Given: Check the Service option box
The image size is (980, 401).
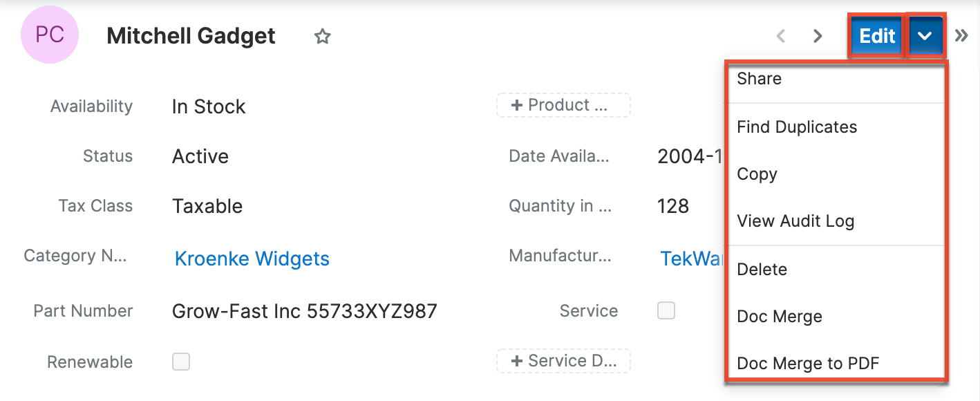Looking at the screenshot, I should tap(666, 310).
